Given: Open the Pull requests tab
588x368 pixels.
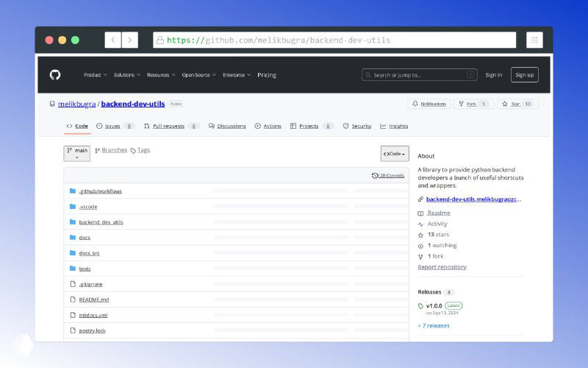Looking at the screenshot, I should pyautogui.click(x=168, y=126).
